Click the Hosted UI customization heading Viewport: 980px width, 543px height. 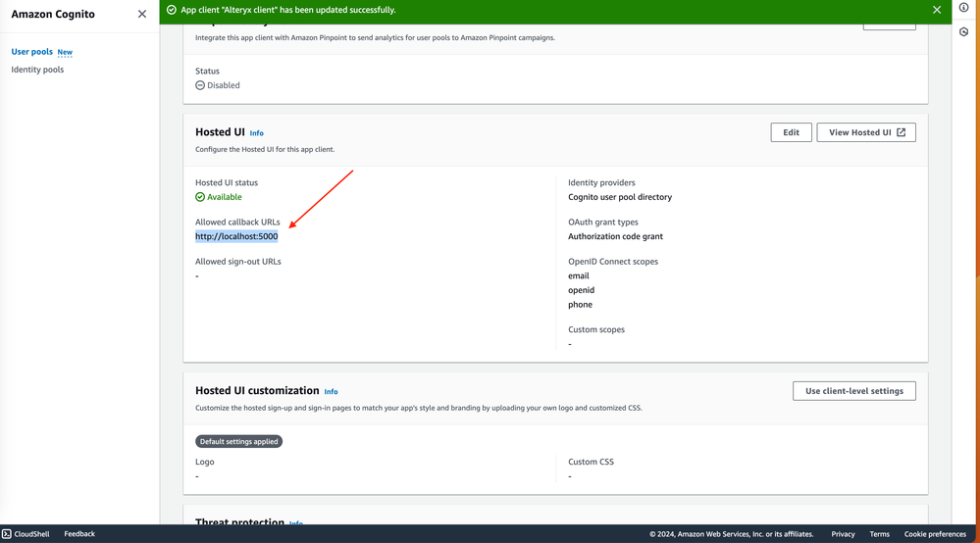click(x=257, y=391)
